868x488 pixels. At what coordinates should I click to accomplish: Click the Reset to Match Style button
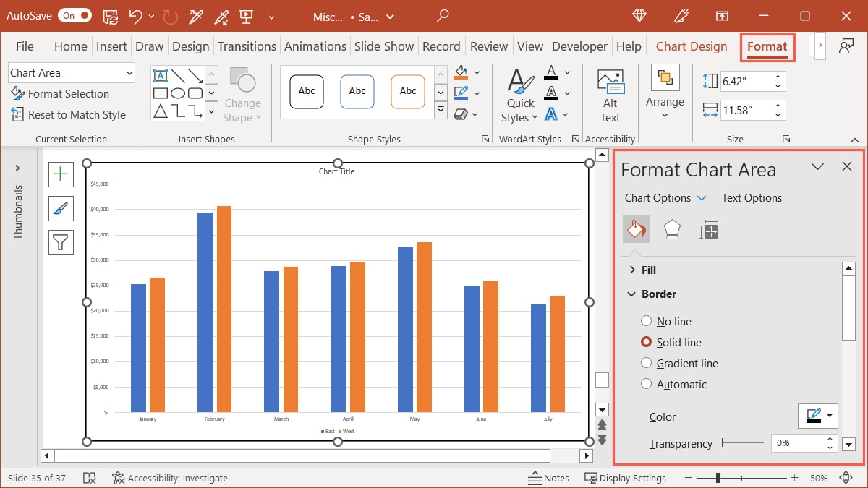coord(69,114)
